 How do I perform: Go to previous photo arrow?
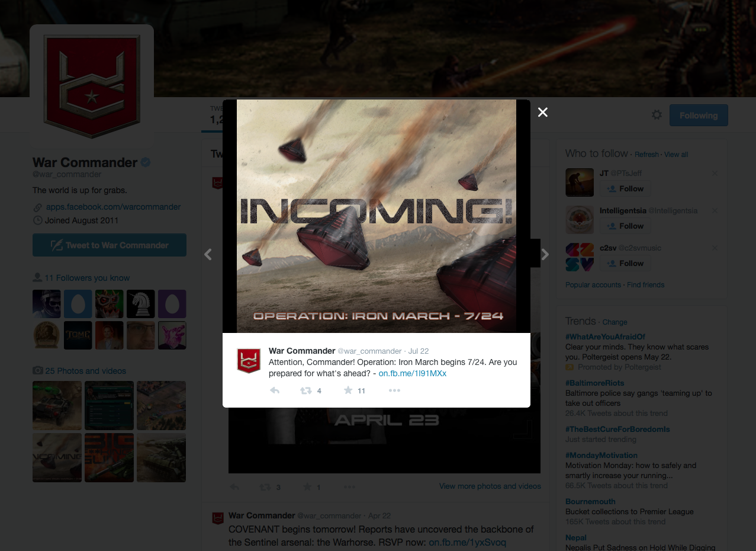coord(208,254)
